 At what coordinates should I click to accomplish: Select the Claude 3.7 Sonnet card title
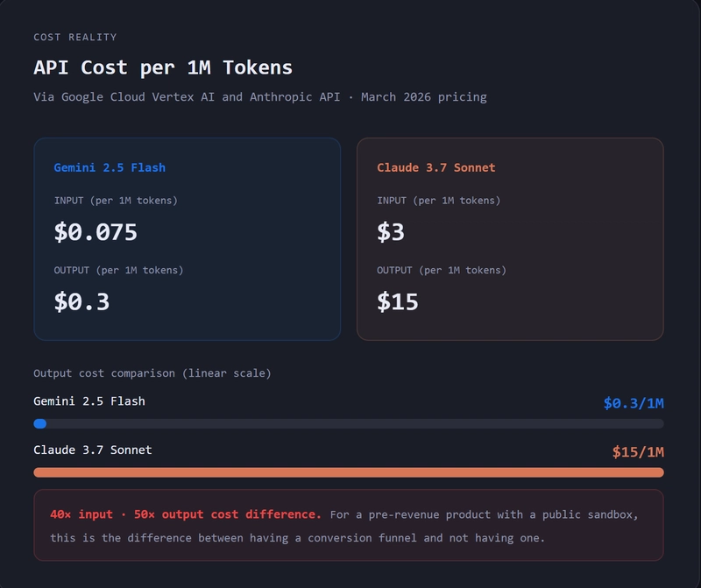435,167
